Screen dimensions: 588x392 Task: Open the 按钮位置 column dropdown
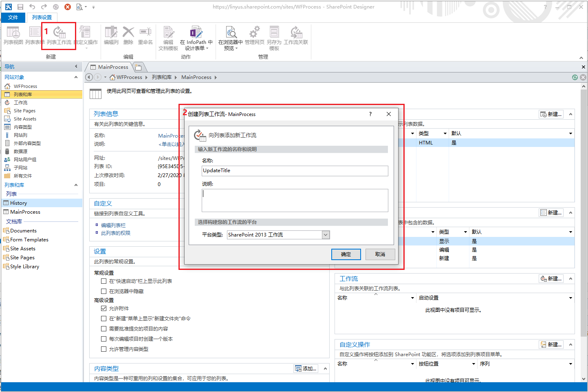click(x=473, y=364)
